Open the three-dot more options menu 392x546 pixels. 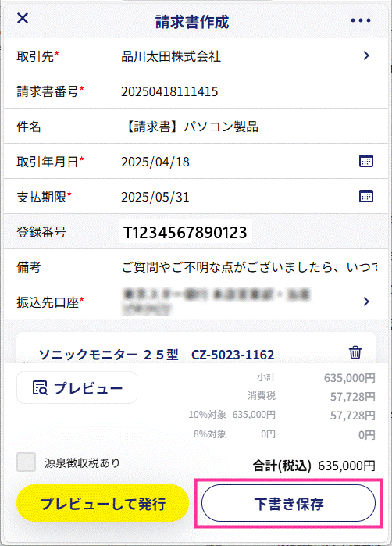click(361, 20)
